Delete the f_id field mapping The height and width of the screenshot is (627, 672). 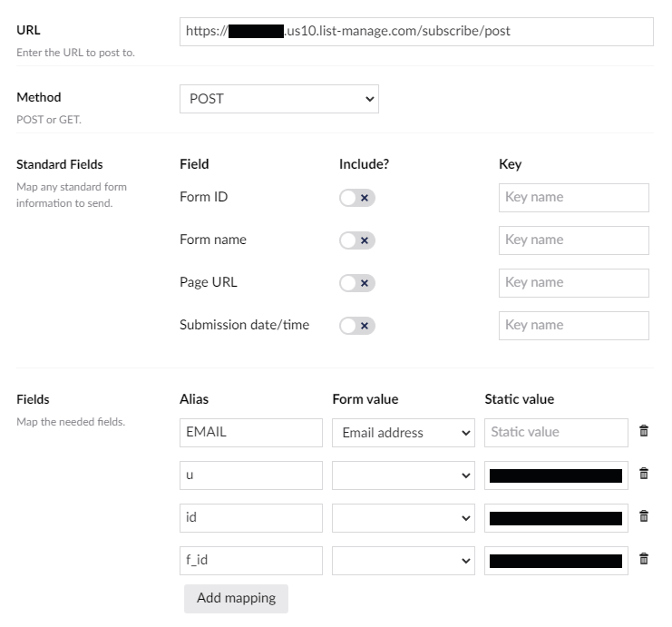click(643, 559)
